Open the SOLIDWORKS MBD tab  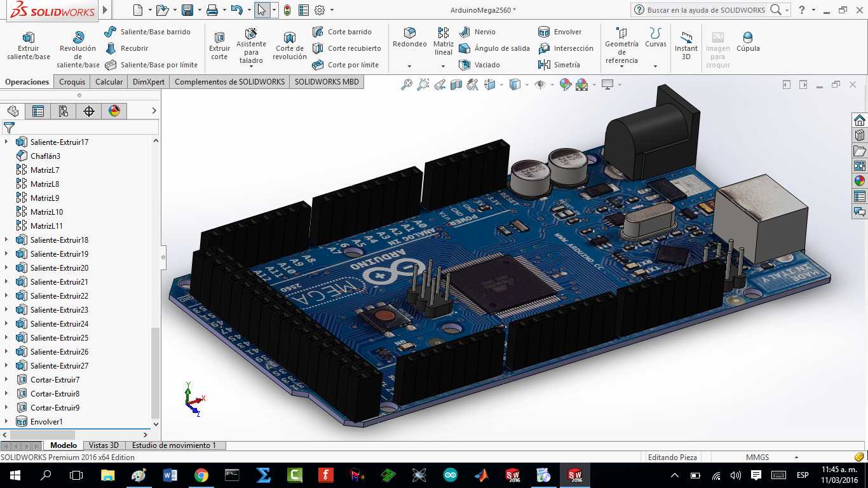pos(327,82)
